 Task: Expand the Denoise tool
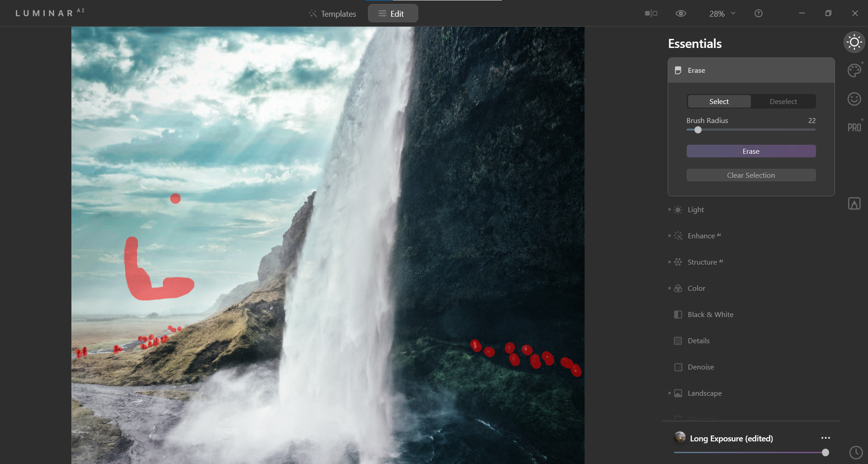pos(751,367)
